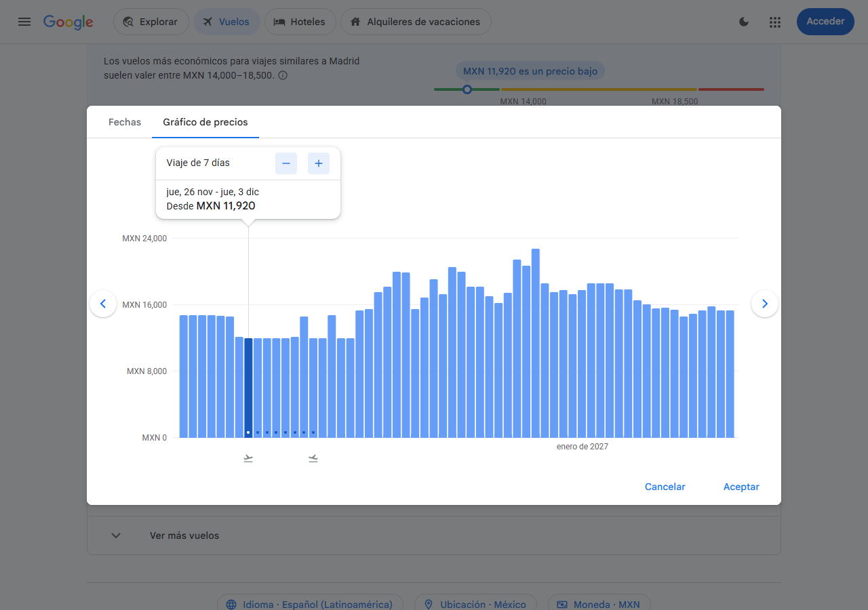The image size is (868, 610).
Task: Click the 'MXN 8,000' axis label
Action: (146, 371)
